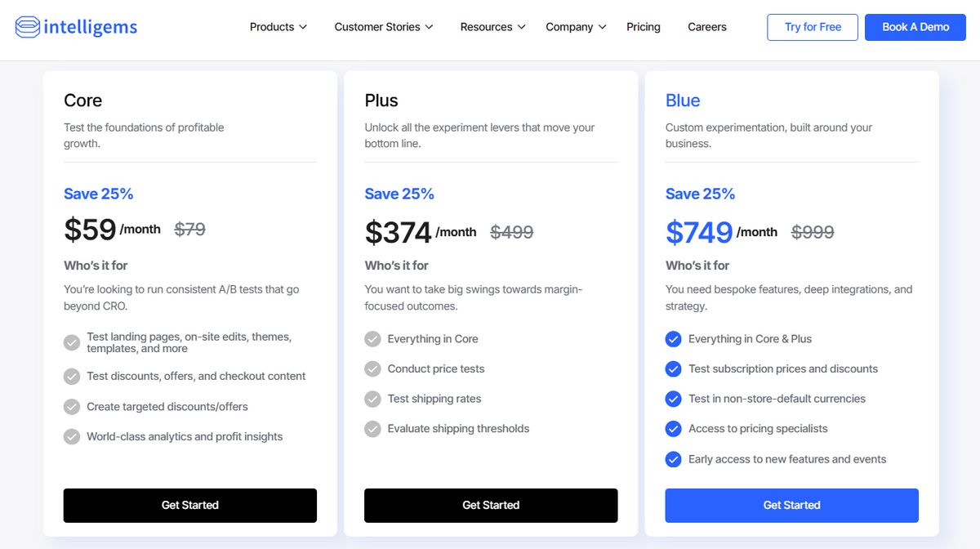Click the checkmark beside 'Everything in Core'
Image resolution: width=980 pixels, height=549 pixels.
pyautogui.click(x=372, y=339)
